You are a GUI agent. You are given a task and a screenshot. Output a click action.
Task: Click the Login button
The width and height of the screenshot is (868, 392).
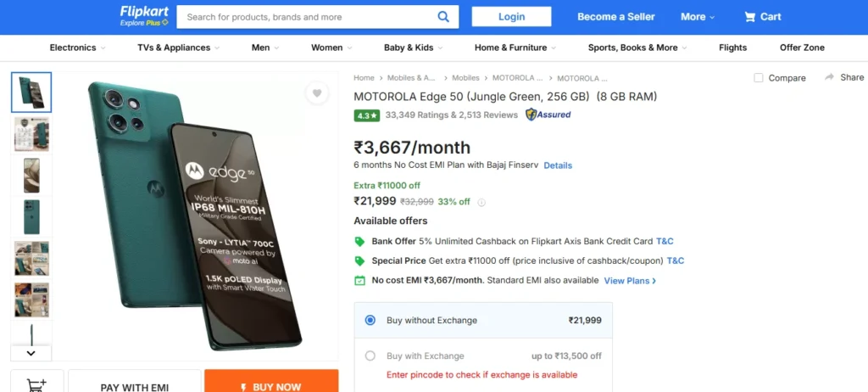(511, 17)
